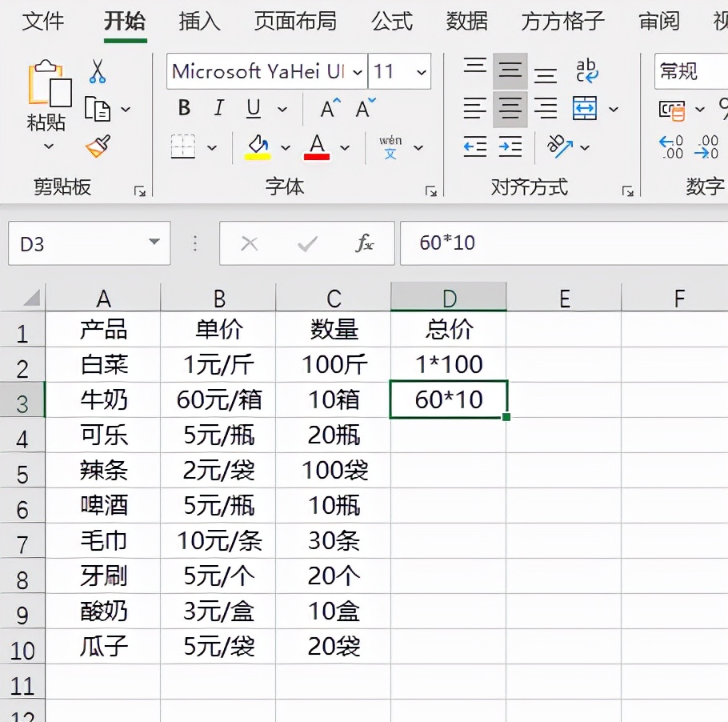
Task: Open the border styles dropdown
Action: 213,146
